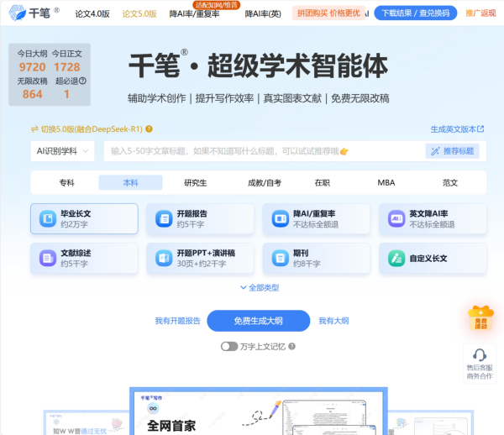The height and width of the screenshot is (435, 504).
Task: Click the 自定义长文 card icon
Action: click(x=396, y=258)
